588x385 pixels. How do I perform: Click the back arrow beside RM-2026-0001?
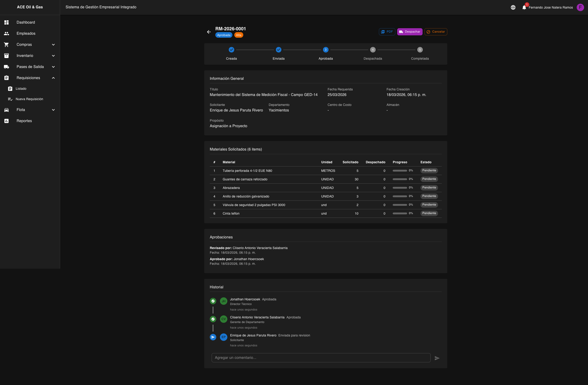tap(209, 32)
